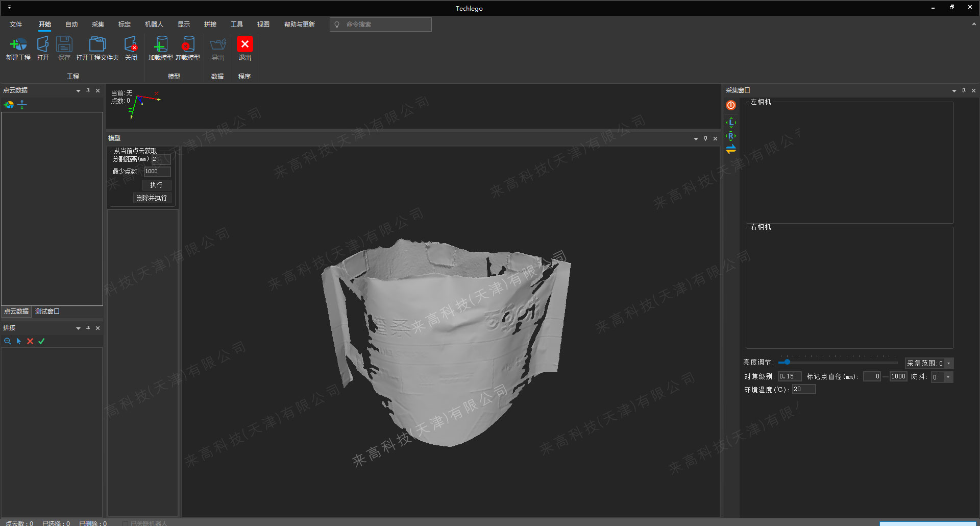The width and height of the screenshot is (980, 526).
Task: Switch to the 测试窗口 tab
Action: click(x=47, y=312)
